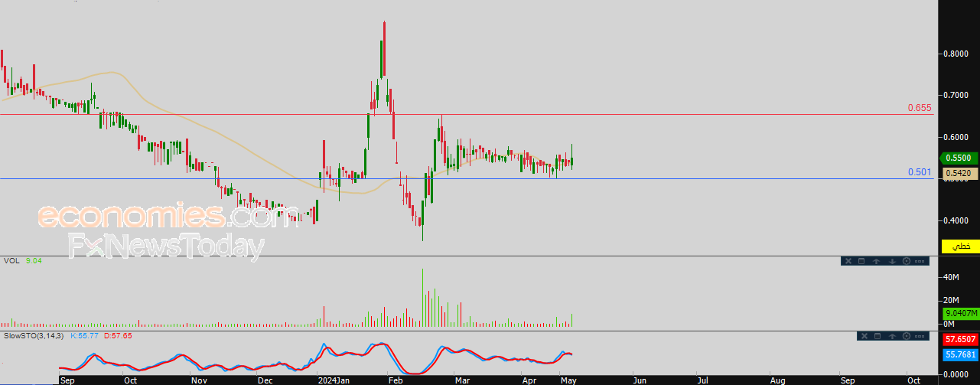Click the 0.655 resistance level label

tap(920, 108)
